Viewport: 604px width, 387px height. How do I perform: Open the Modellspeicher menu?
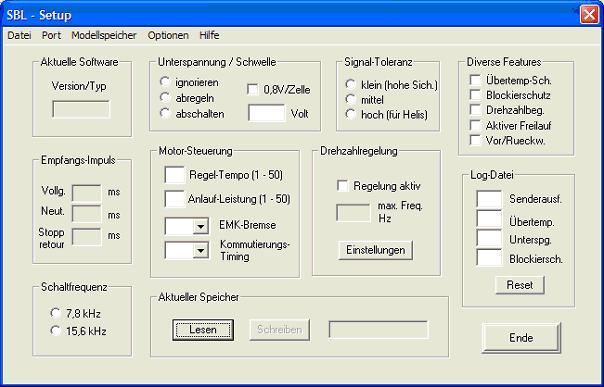click(104, 35)
